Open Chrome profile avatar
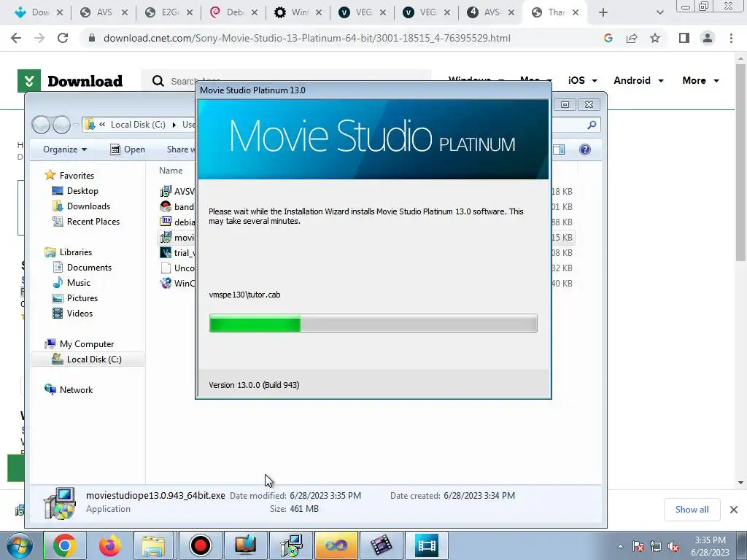747x560 pixels. 708,38
